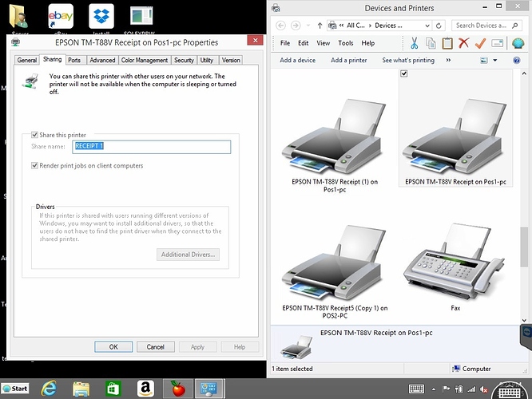The width and height of the screenshot is (532, 399).
Task: Open recent locations dropdown arrow
Action: [308, 26]
